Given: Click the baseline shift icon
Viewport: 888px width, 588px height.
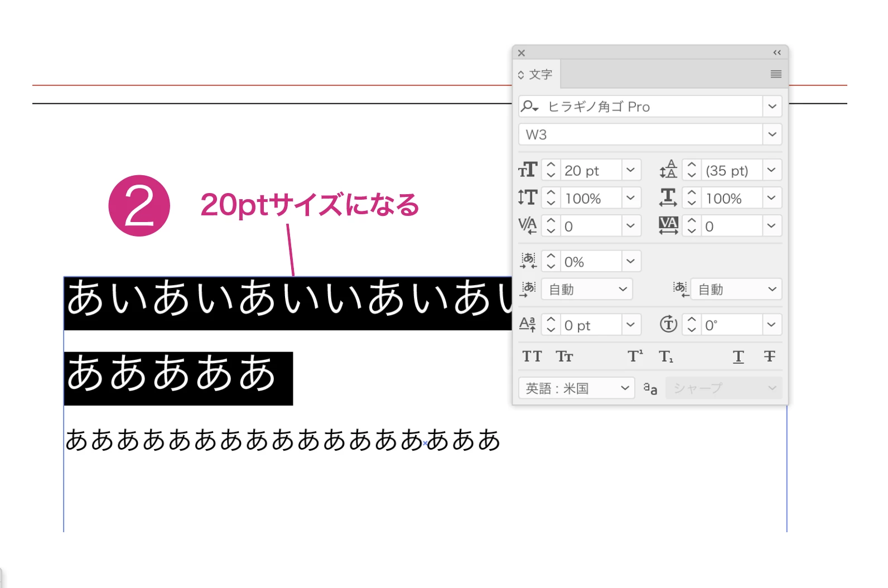Looking at the screenshot, I should [528, 325].
